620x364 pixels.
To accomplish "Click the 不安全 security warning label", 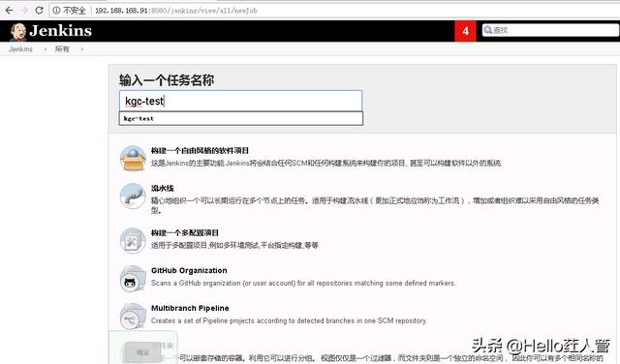I will (x=75, y=11).
